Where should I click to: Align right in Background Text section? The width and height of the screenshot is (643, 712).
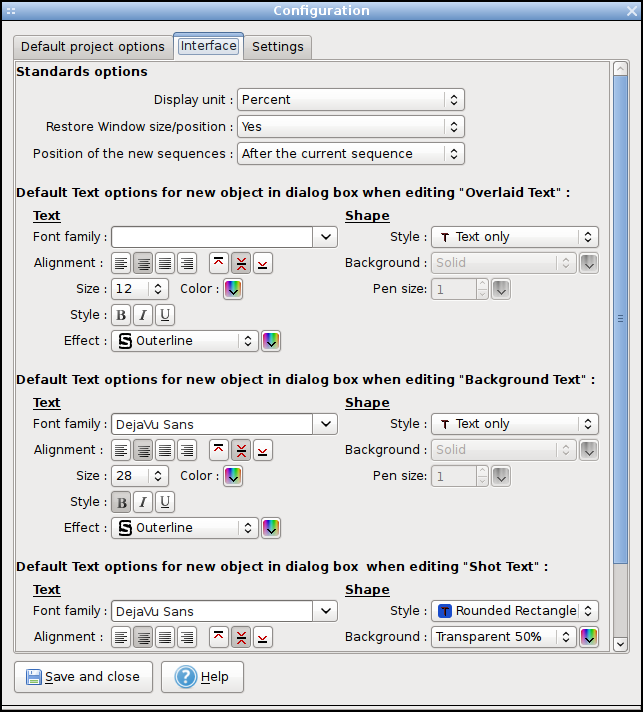(187, 450)
